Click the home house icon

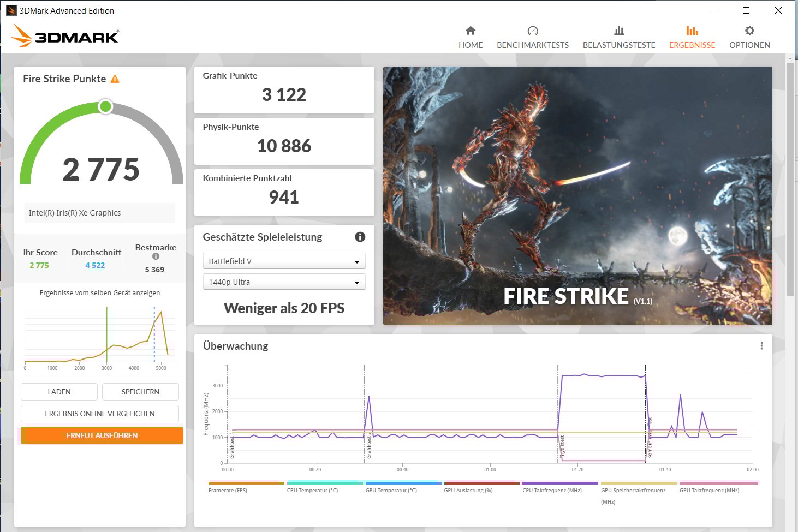[471, 31]
